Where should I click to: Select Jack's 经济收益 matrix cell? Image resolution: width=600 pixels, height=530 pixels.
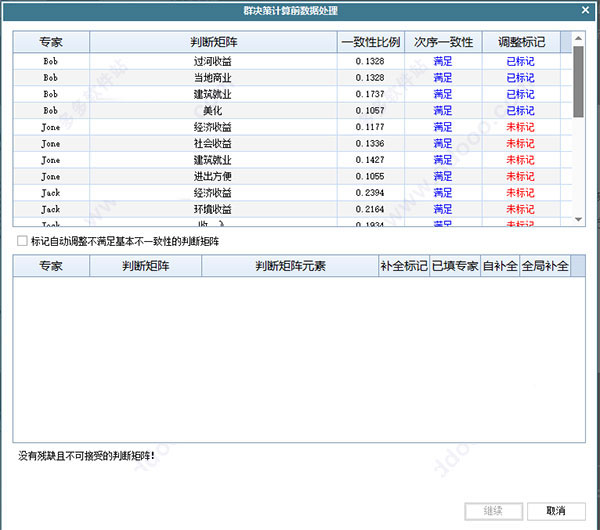213,193
